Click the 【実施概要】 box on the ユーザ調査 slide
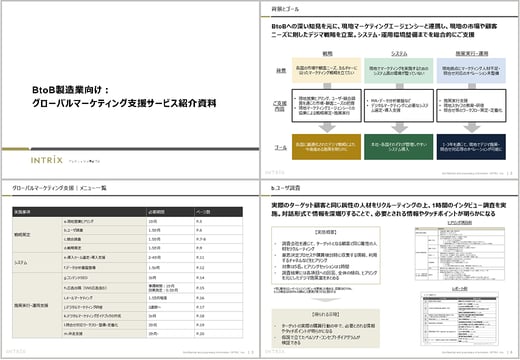 (x=326, y=255)
